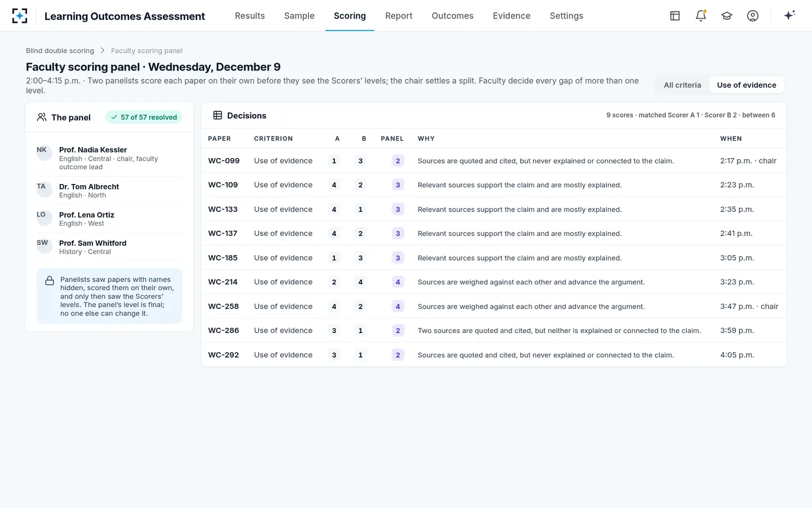Click the 9 scores summary text
812x508 pixels.
[x=691, y=115]
